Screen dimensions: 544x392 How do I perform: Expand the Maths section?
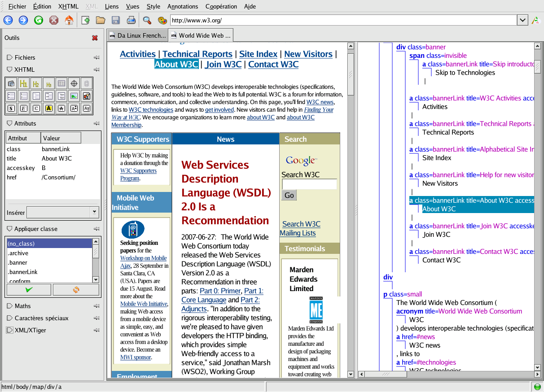click(x=9, y=306)
